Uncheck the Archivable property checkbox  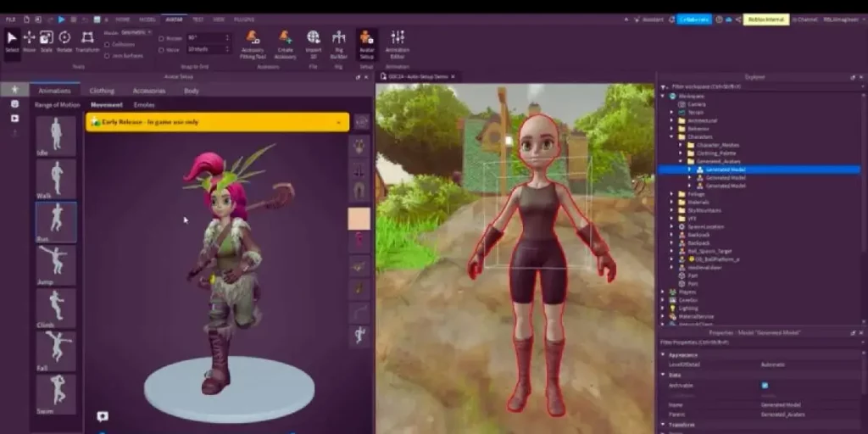tap(765, 386)
